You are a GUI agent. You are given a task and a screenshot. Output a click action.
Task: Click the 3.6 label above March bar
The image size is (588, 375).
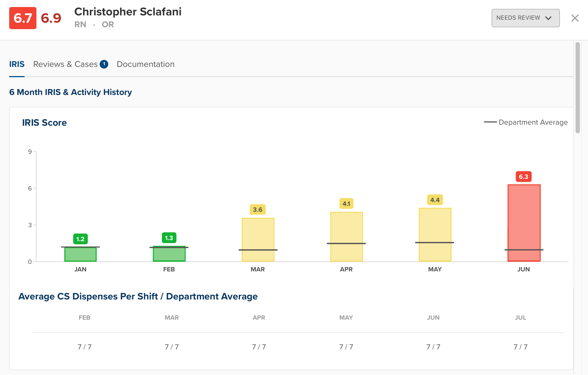pyautogui.click(x=258, y=210)
